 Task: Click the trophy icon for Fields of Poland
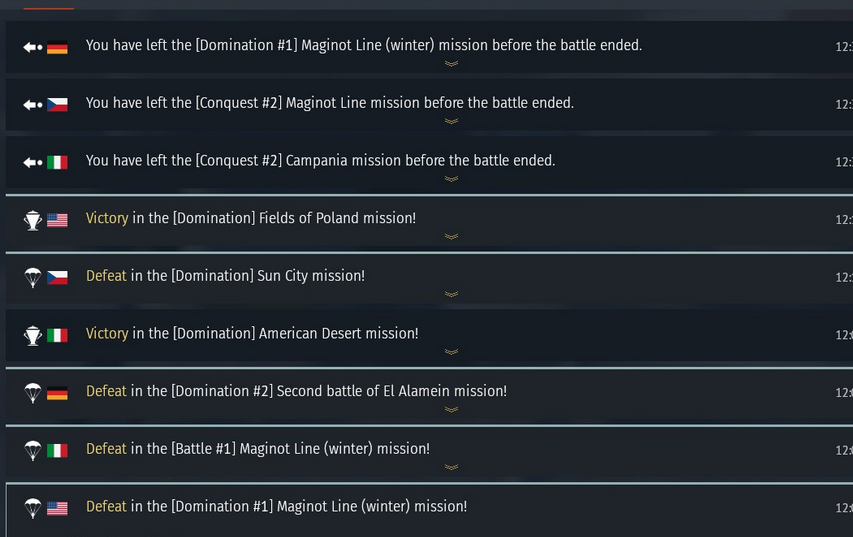tap(32, 220)
